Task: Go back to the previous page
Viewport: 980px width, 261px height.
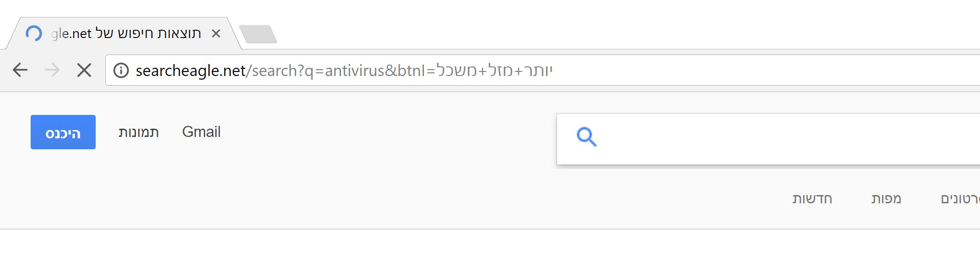Action: tap(20, 71)
